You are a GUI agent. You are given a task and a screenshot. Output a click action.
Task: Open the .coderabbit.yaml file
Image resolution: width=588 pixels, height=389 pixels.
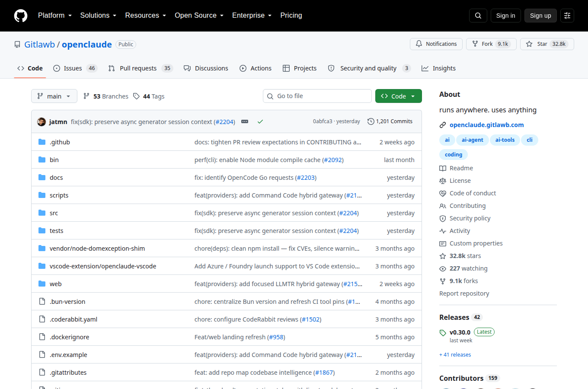point(73,319)
